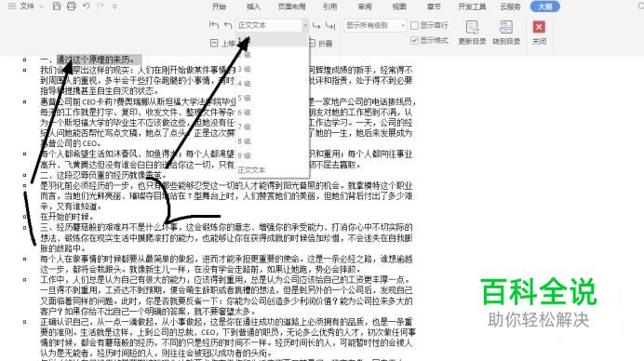Choose 3 级 in the level list
This screenshot has height=361, width=644.
[272, 69]
